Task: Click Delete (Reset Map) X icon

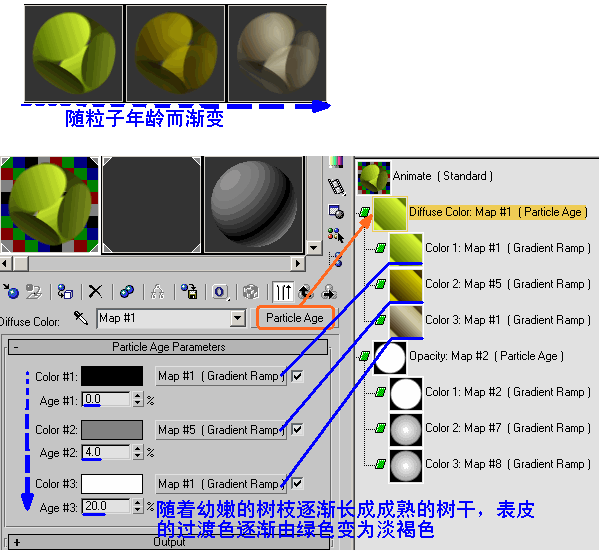Action: coord(96,292)
